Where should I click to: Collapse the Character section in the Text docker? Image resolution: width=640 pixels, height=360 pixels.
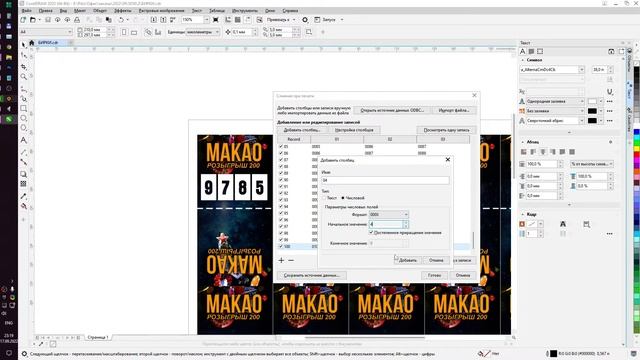click(523, 60)
